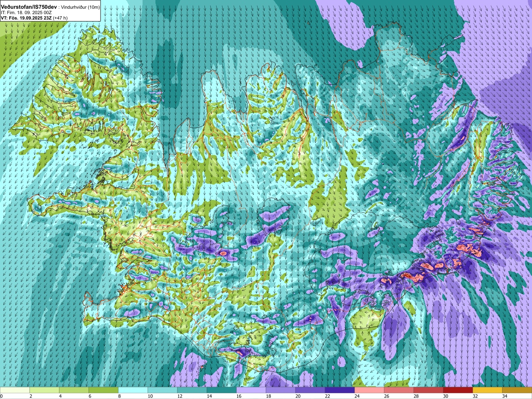
Task: Click the legend scale number 32
Action: [x=475, y=396]
